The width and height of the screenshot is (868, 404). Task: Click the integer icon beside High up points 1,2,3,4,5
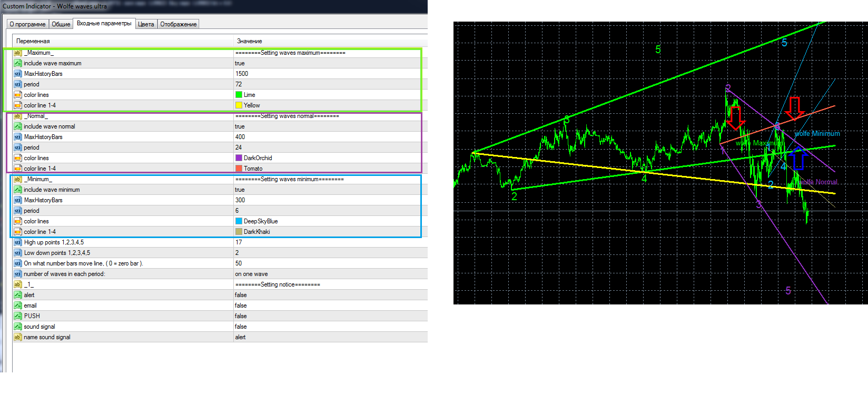pyautogui.click(x=17, y=242)
